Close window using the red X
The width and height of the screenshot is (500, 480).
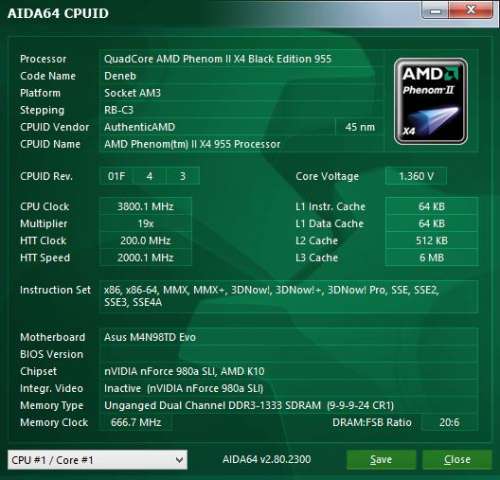(x=471, y=10)
